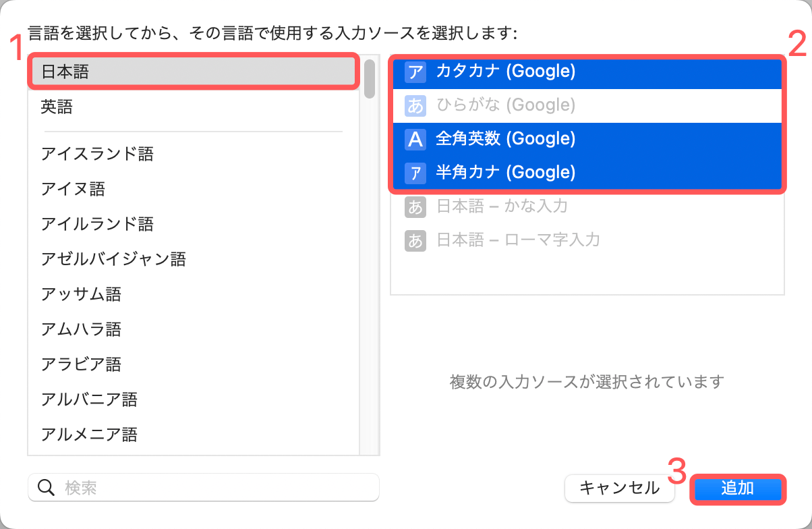
Task: Click the magnifying glass search icon
Action: [47, 488]
